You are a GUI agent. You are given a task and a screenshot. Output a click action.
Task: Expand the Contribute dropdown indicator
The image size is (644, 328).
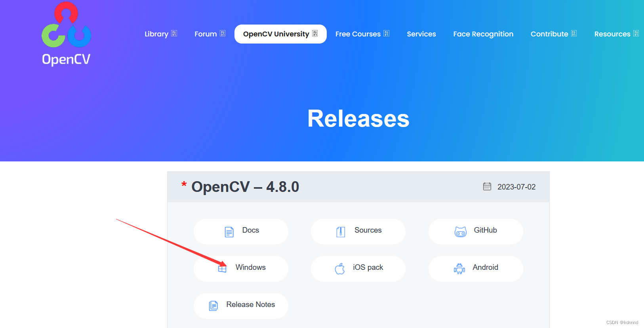574,34
